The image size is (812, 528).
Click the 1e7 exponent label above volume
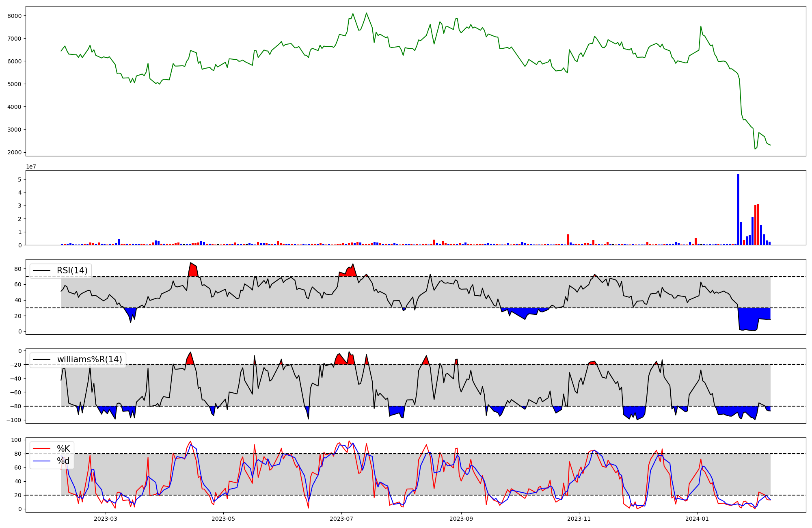coord(31,167)
